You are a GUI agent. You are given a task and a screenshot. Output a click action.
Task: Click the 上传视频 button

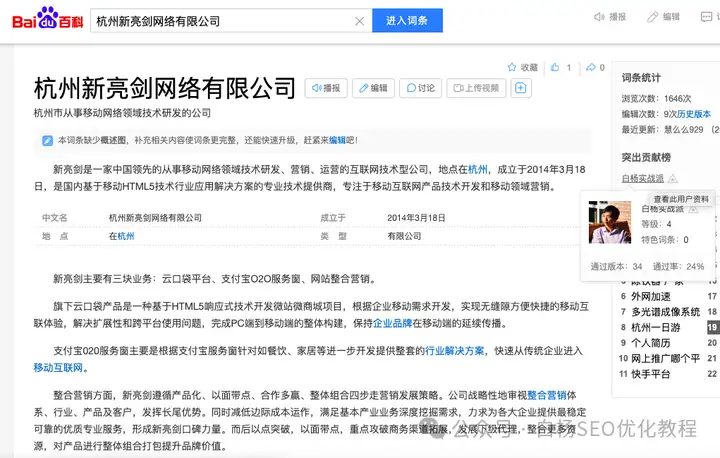[x=476, y=88]
